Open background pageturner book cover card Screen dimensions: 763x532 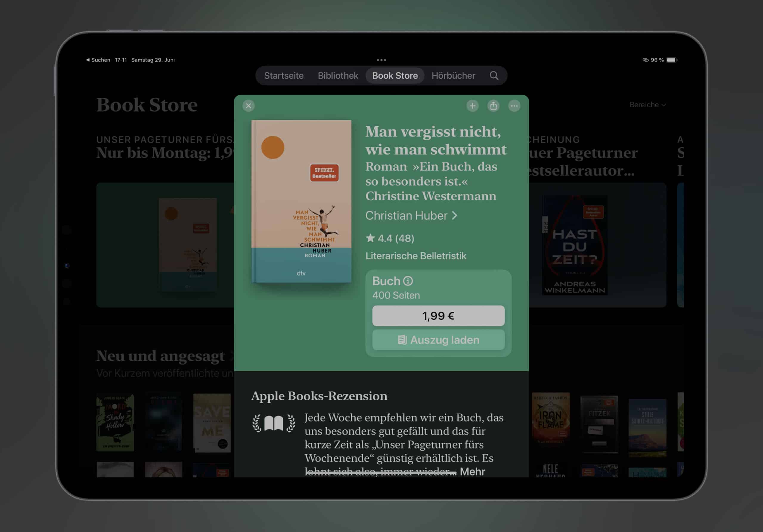[x=188, y=245]
